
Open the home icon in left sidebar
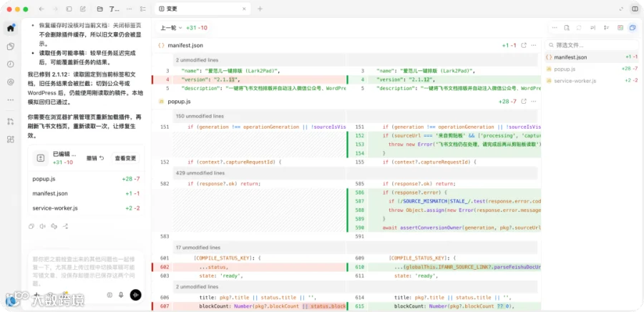point(11,29)
